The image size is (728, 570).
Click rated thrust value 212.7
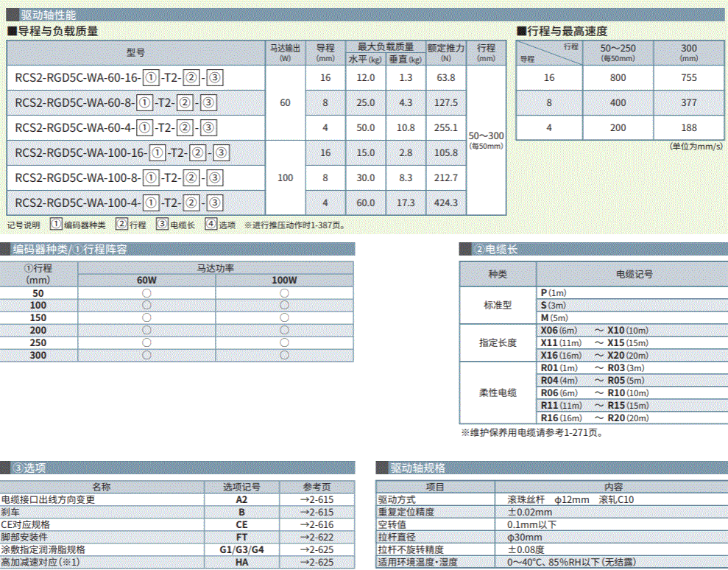[x=446, y=178]
